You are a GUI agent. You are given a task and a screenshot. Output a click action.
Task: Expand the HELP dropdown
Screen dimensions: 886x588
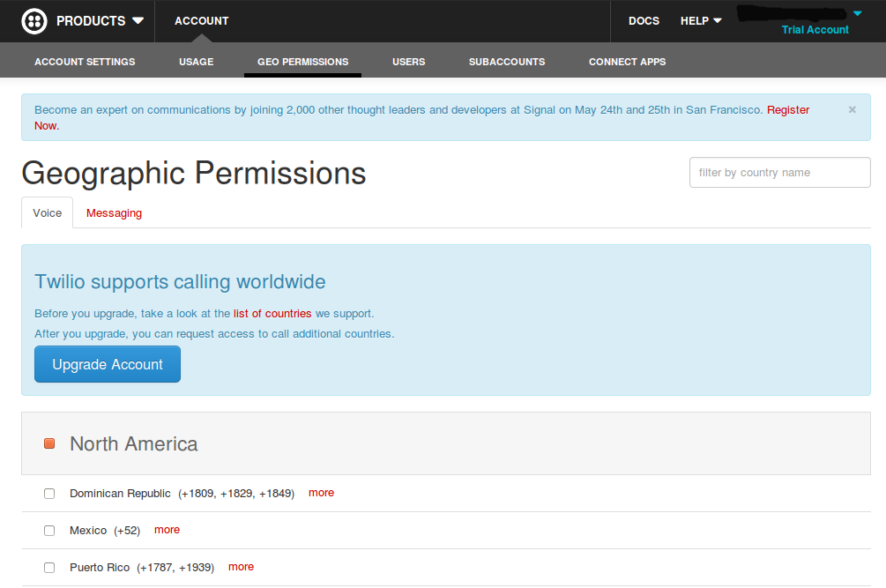pos(701,21)
